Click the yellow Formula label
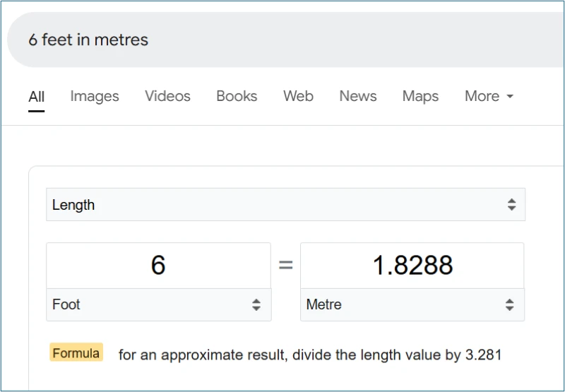Viewport: 565px width, 392px height. [x=76, y=352]
